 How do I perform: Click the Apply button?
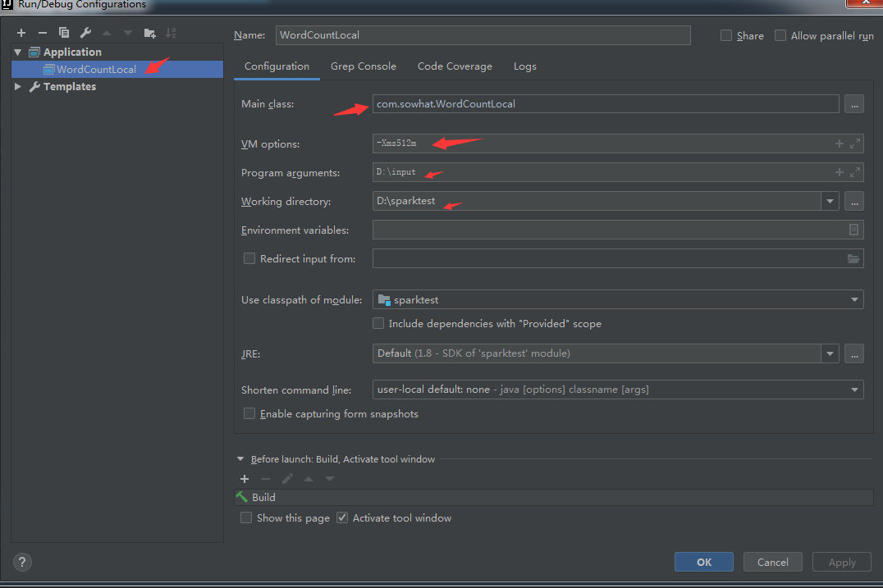pyautogui.click(x=842, y=562)
